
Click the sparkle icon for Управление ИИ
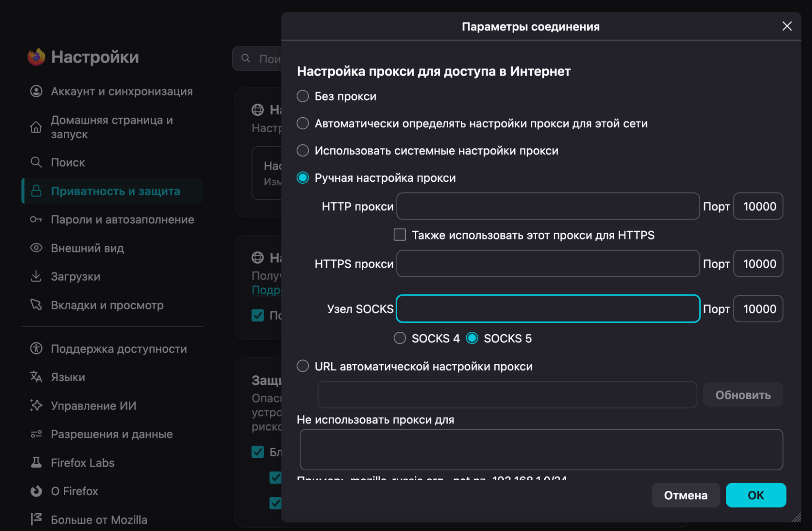pos(36,405)
